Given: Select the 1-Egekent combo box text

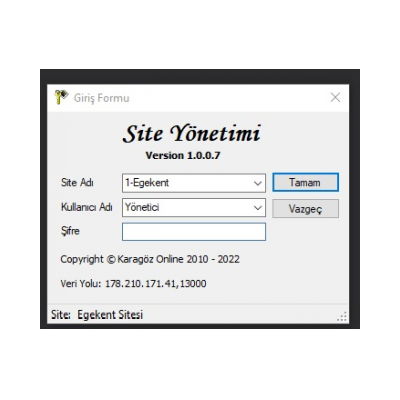Looking at the screenshot, I should click(147, 183).
